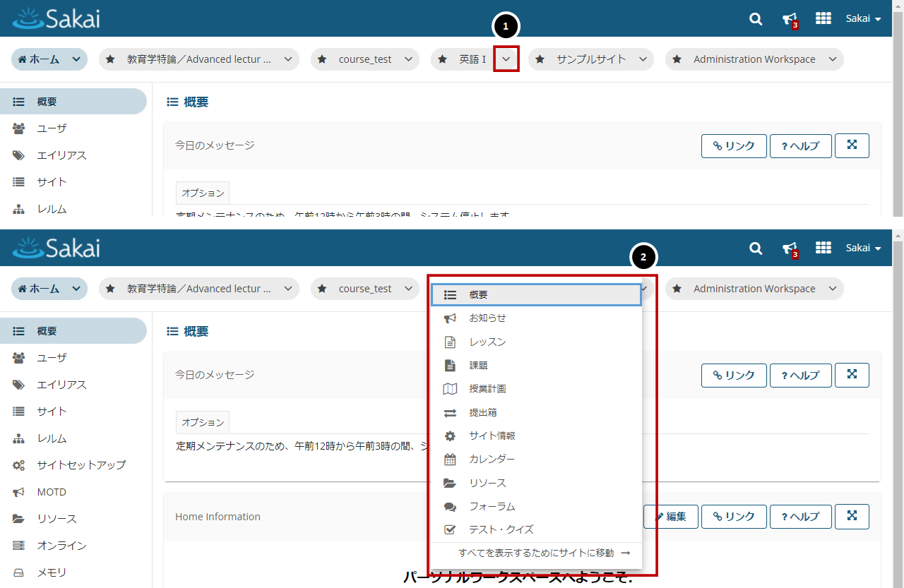904x588 pixels.
Task: Click the star beside 英語 I site
Action: 444,59
